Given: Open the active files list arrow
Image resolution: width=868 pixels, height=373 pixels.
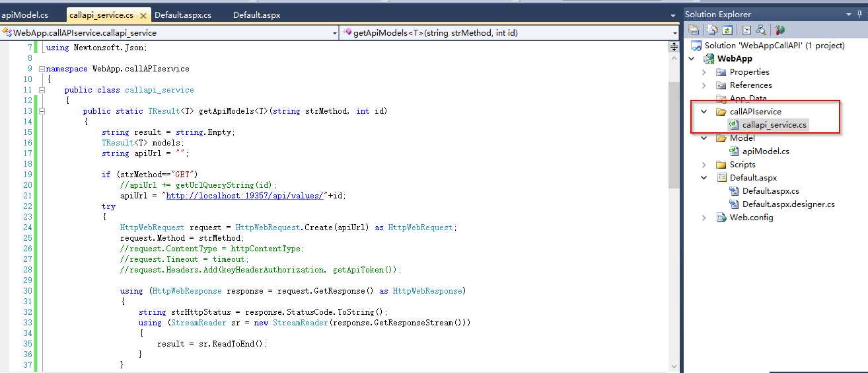Looking at the screenshot, I should tap(674, 15).
